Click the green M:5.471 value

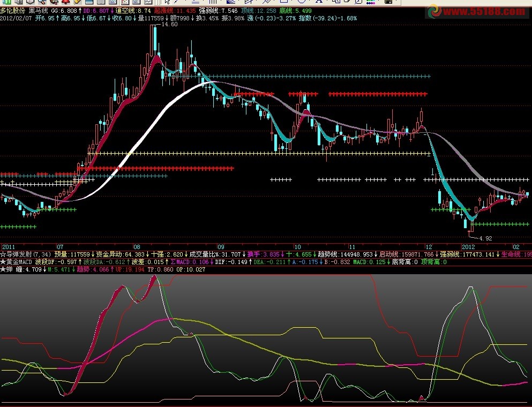59,269
